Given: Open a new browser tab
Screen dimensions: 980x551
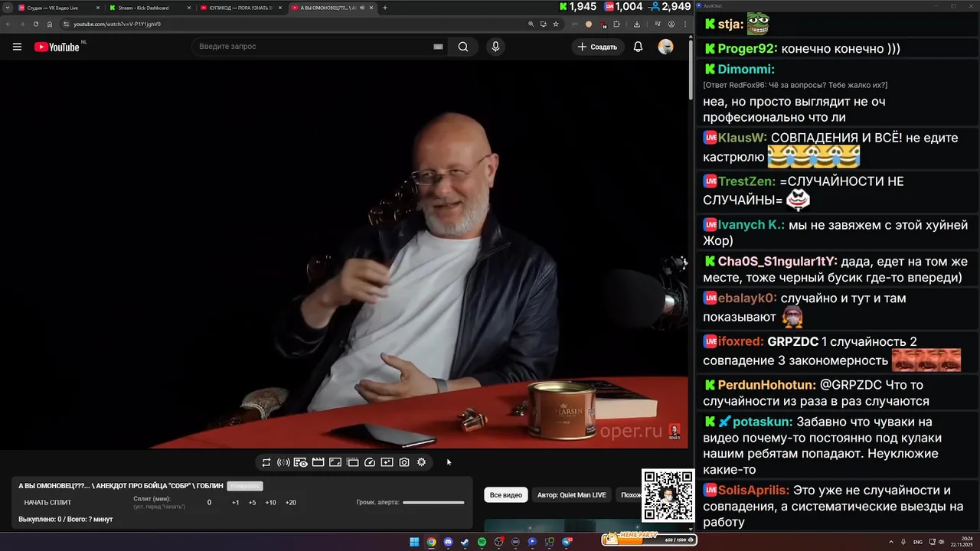Looking at the screenshot, I should (x=385, y=8).
